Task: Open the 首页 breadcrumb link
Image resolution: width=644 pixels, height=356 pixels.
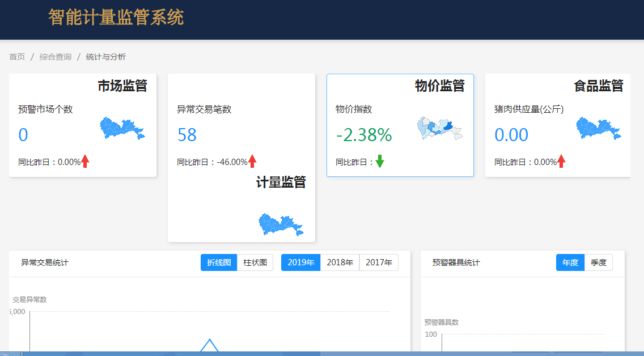Action: pos(16,57)
